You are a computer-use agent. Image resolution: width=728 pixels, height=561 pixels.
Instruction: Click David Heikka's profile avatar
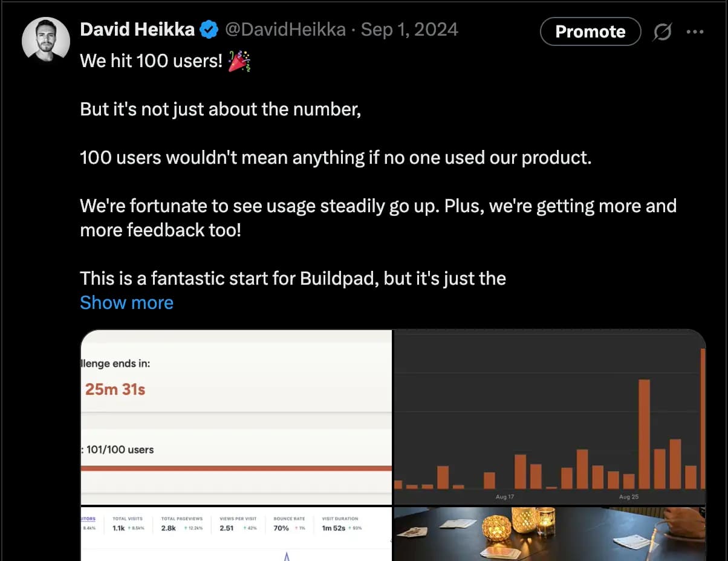[x=46, y=39]
